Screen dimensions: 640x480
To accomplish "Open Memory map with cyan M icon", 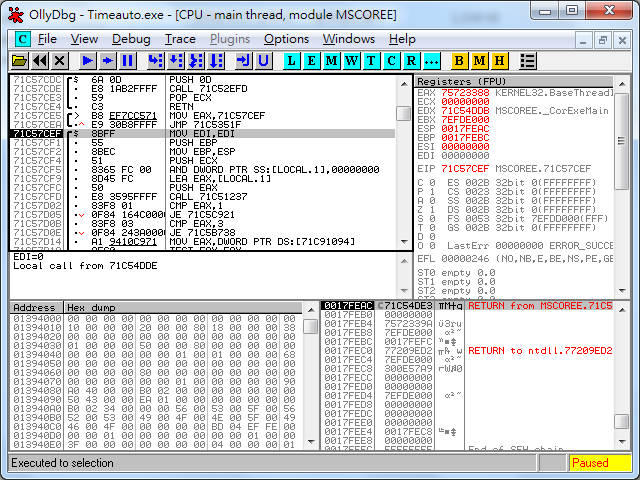I will click(331, 61).
